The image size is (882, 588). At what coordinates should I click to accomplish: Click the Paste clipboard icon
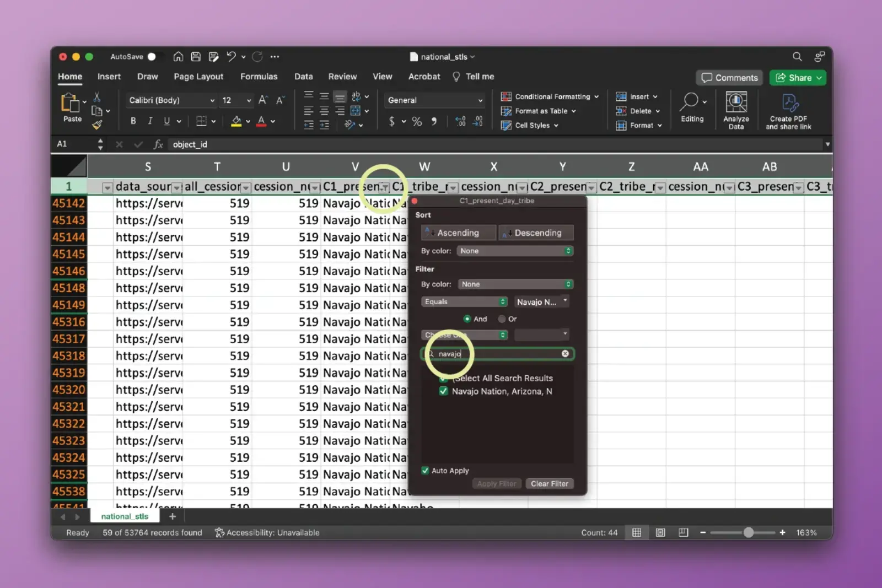click(x=70, y=103)
